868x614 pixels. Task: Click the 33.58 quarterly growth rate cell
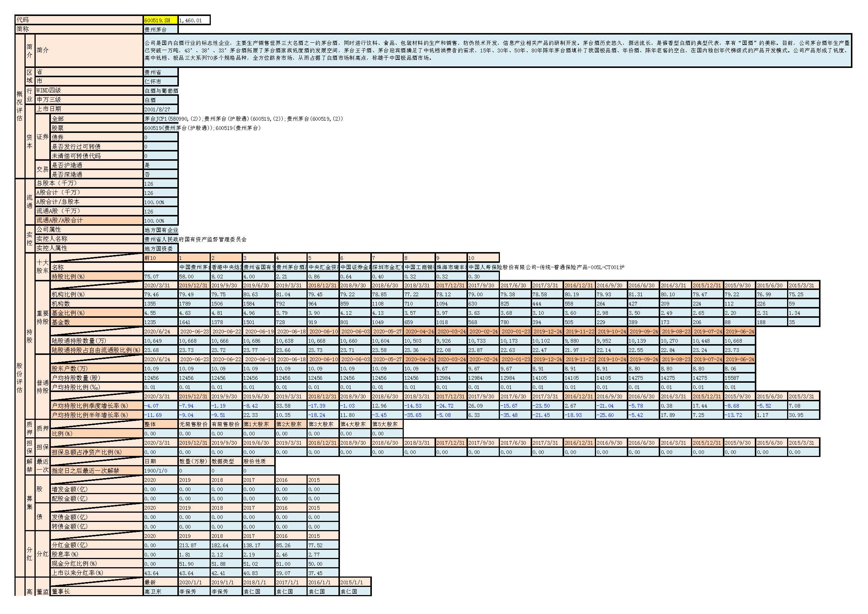pos(290,406)
